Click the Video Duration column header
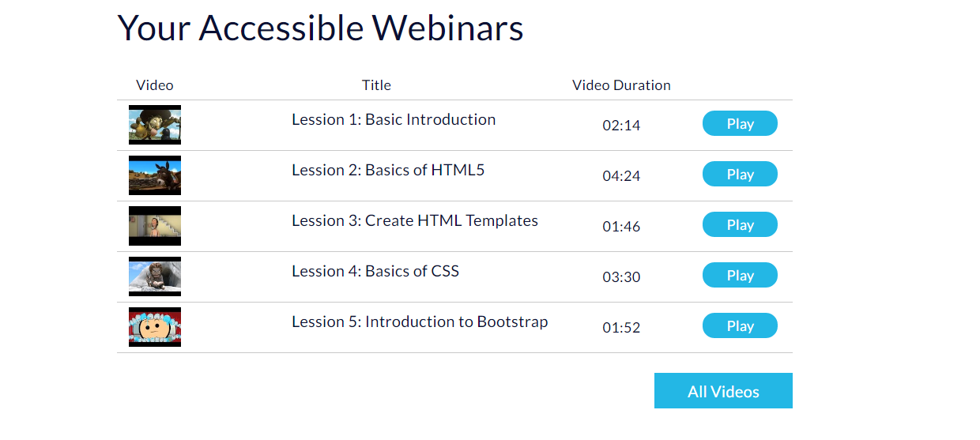This screenshot has height=440, width=980. 621,85
